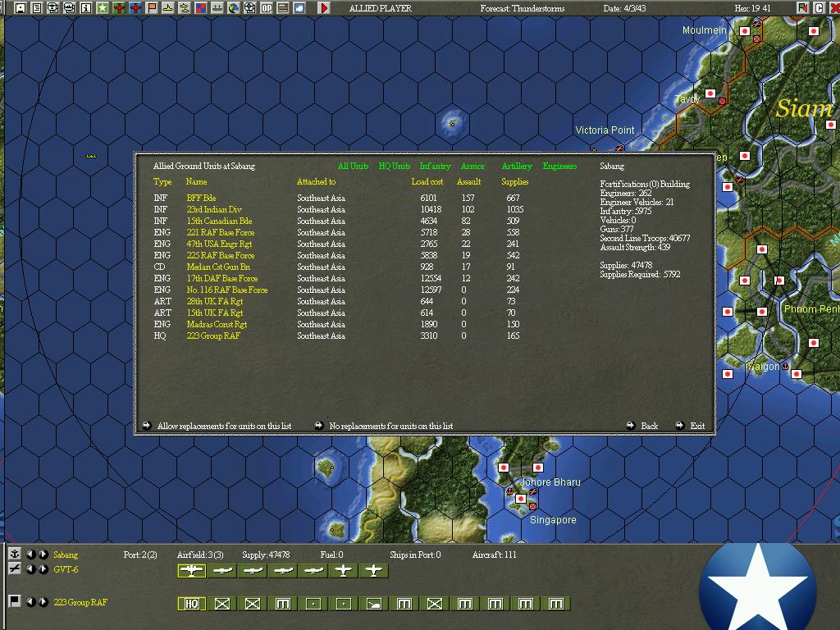Viewport: 840px width, 630px height.
Task: Go to previous air group before GVT-6
Action: click(x=31, y=569)
